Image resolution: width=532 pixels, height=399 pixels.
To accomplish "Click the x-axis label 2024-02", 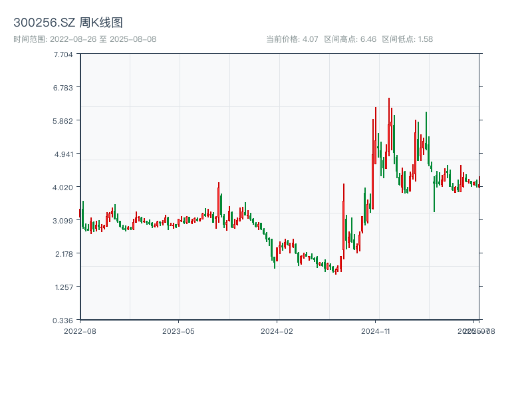I will [277, 331].
